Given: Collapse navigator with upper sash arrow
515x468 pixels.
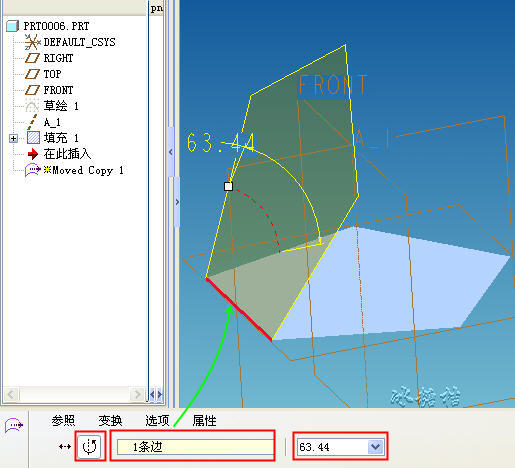Looking at the screenshot, I should point(171,152).
